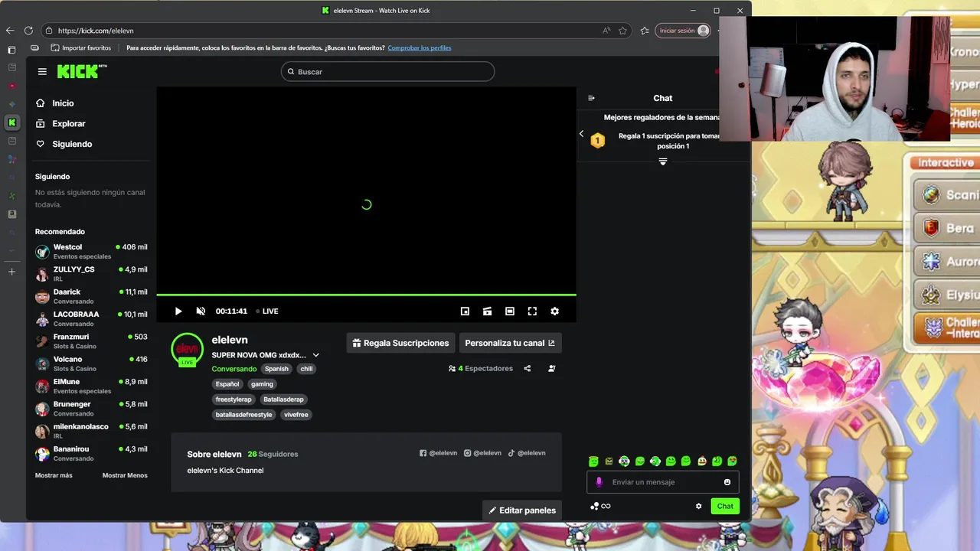
Task: Enter fullscreen in video player
Action: (x=532, y=311)
